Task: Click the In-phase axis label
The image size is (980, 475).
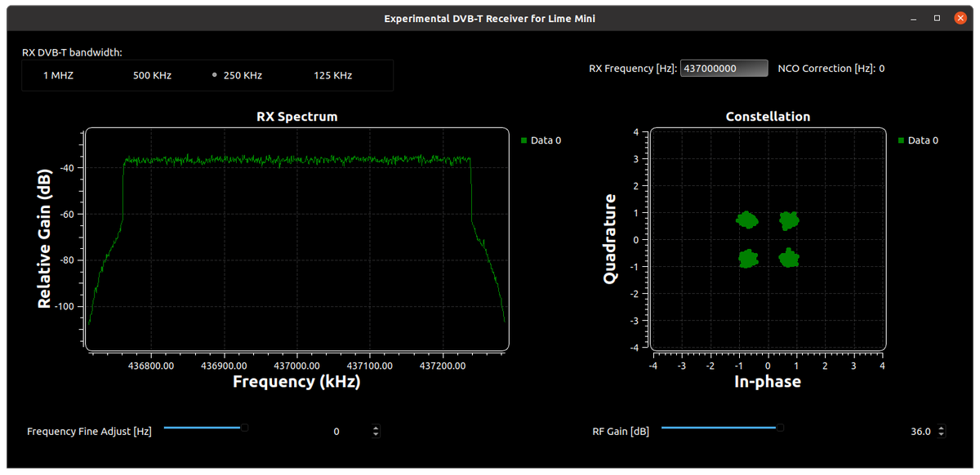Action: (768, 381)
